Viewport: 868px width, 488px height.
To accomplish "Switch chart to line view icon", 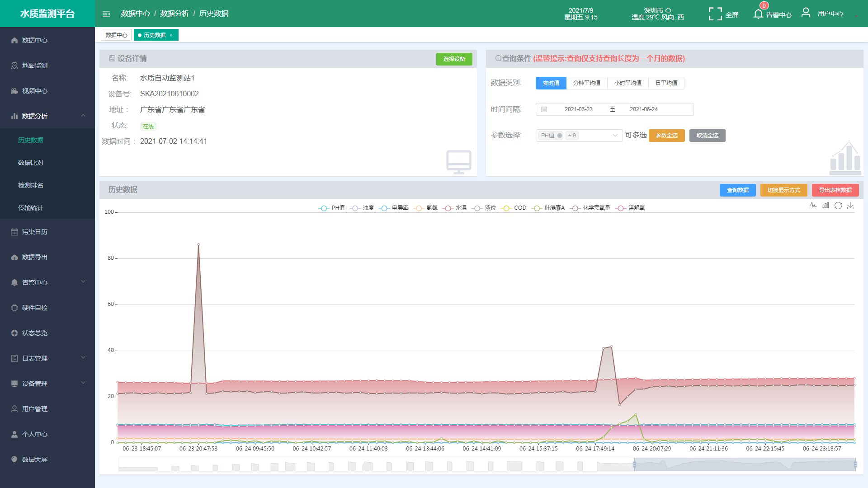I will coord(813,206).
